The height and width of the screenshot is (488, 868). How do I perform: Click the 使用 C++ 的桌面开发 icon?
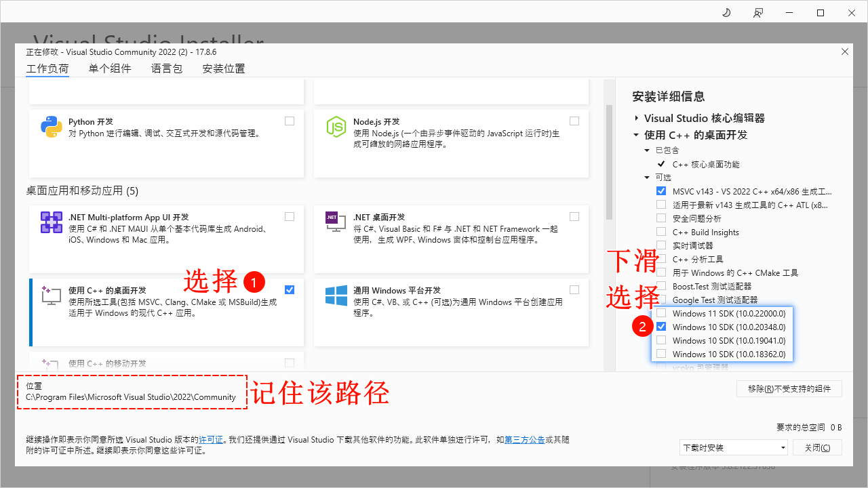pyautogui.click(x=51, y=296)
